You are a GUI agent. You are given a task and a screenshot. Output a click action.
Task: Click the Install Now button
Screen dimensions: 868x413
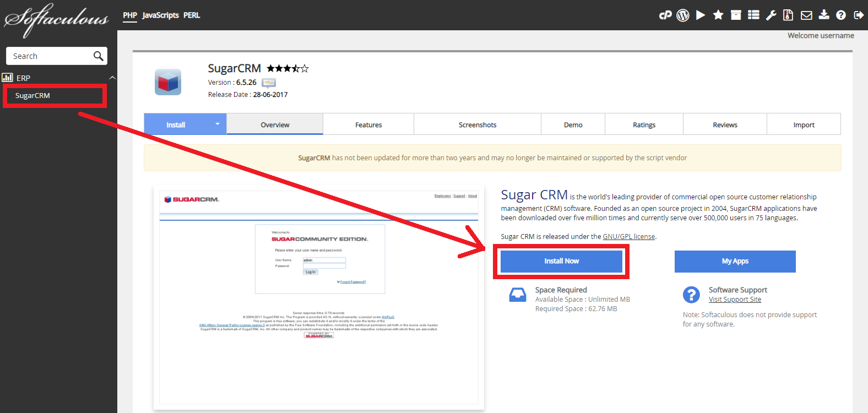pyautogui.click(x=561, y=261)
